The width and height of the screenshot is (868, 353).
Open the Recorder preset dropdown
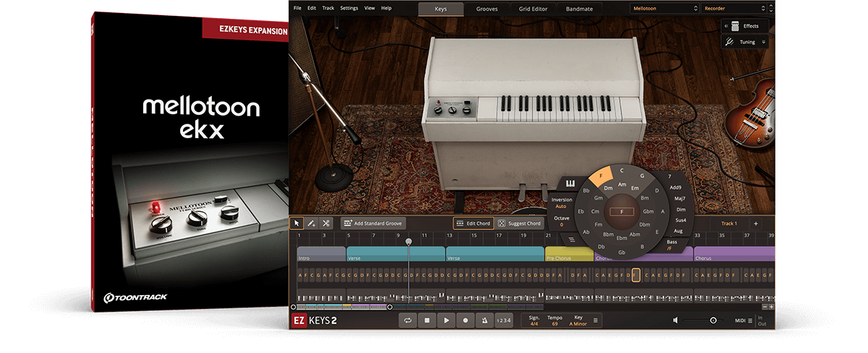click(736, 9)
